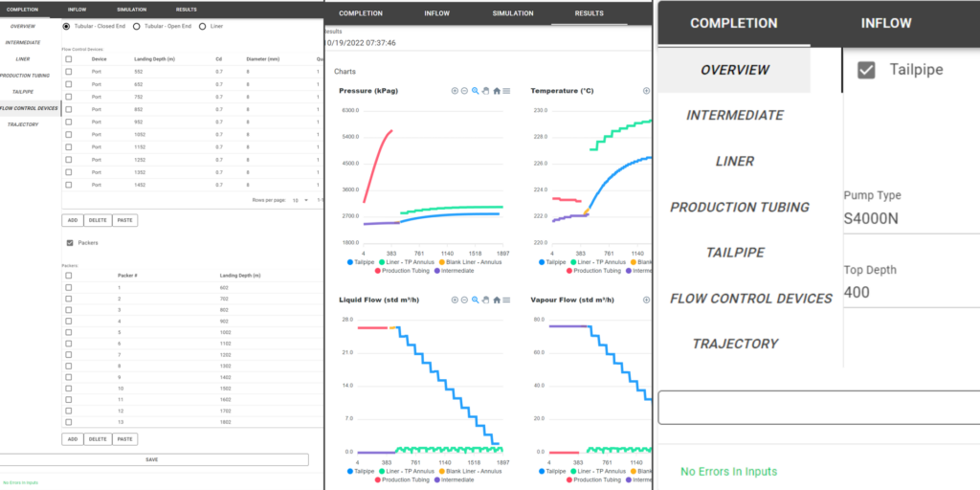
Task: Reset Liquid Flow chart with home icon
Action: pyautogui.click(x=496, y=300)
